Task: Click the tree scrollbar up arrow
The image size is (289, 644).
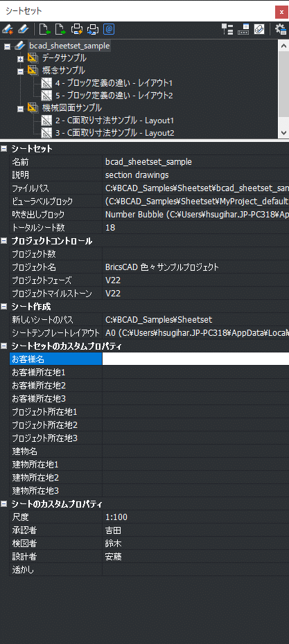Action: 283,46
